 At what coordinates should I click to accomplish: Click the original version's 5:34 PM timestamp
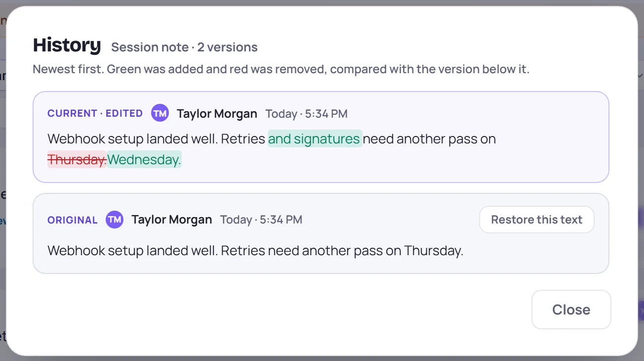point(261,220)
